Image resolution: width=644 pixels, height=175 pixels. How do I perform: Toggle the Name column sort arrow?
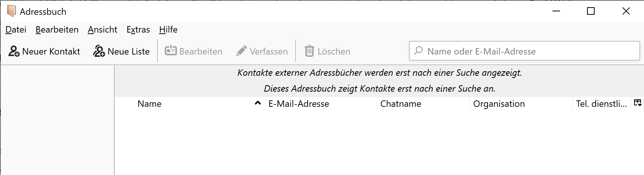(x=258, y=103)
